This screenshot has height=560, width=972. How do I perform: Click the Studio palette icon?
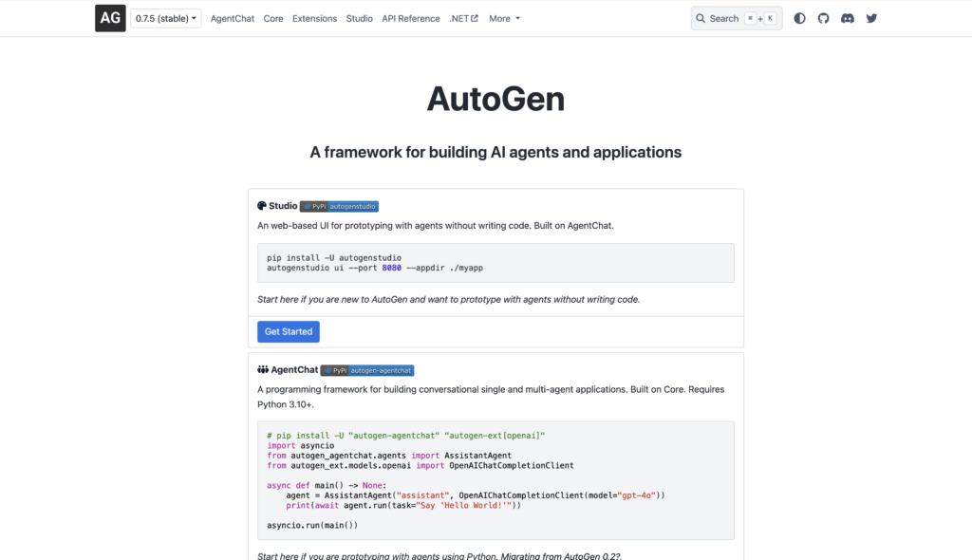(x=262, y=206)
